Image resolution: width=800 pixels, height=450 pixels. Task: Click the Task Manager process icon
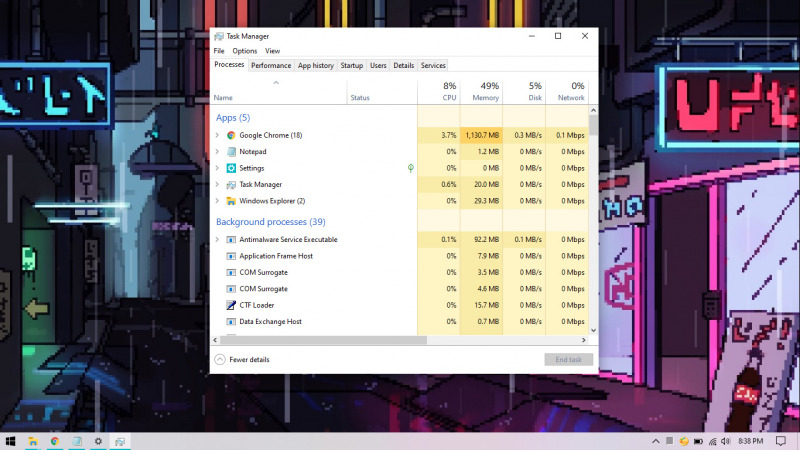[231, 185]
